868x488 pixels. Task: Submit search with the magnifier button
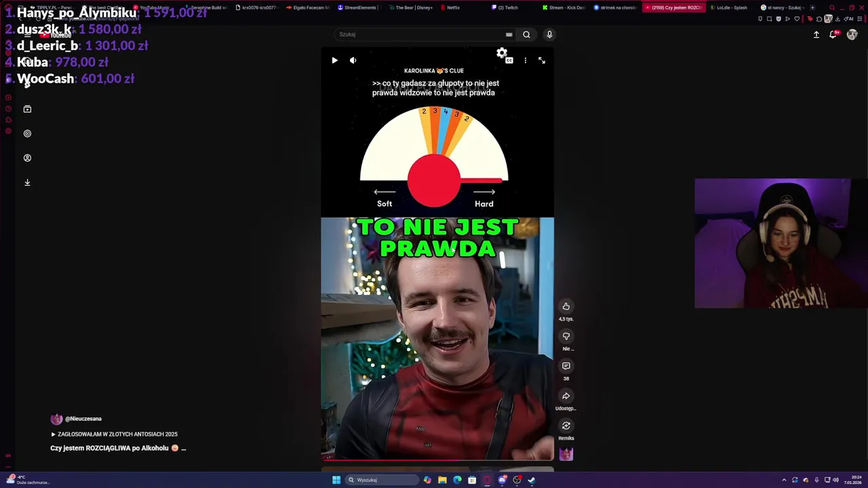coord(526,35)
